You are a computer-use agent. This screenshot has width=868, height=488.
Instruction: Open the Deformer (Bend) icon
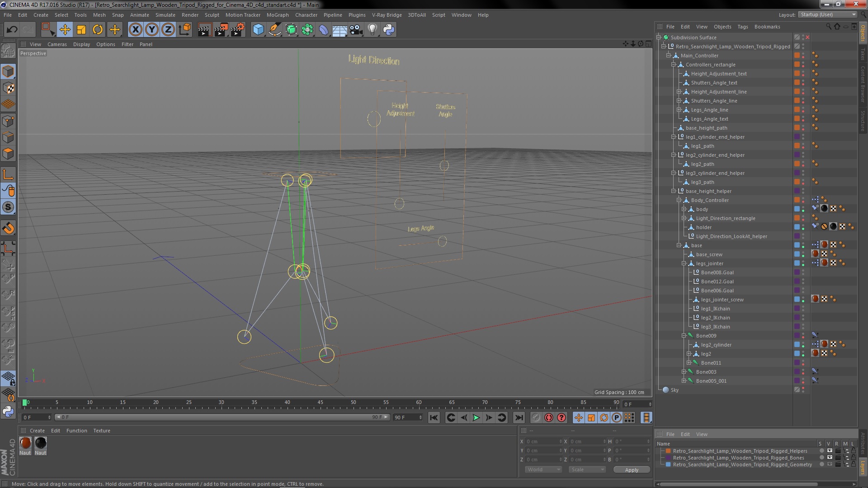click(x=324, y=30)
